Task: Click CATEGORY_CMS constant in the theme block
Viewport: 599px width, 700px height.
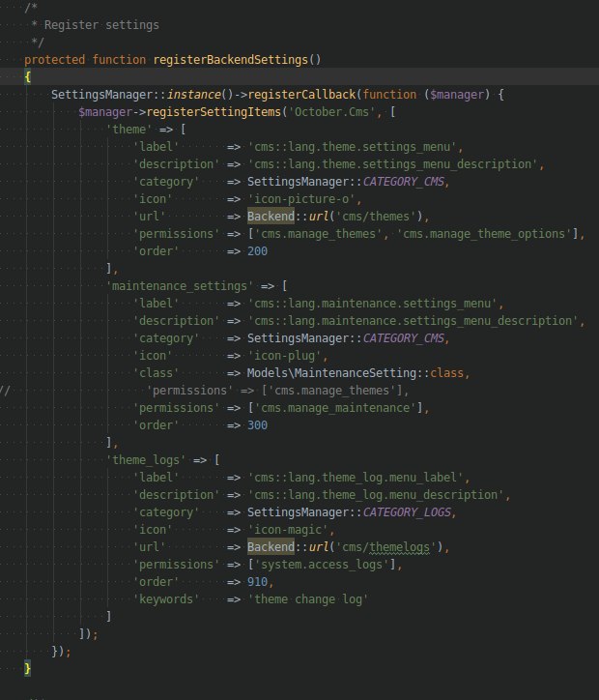Action: click(404, 182)
